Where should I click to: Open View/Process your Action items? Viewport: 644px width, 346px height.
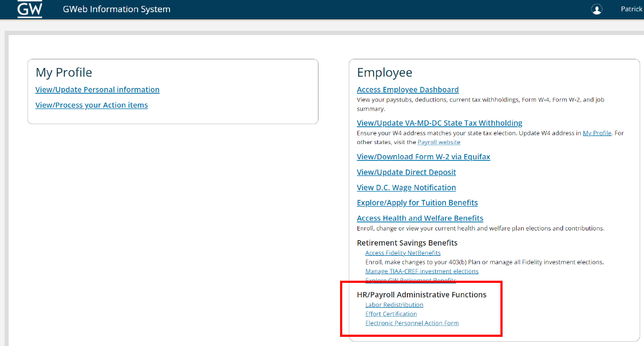[91, 105]
